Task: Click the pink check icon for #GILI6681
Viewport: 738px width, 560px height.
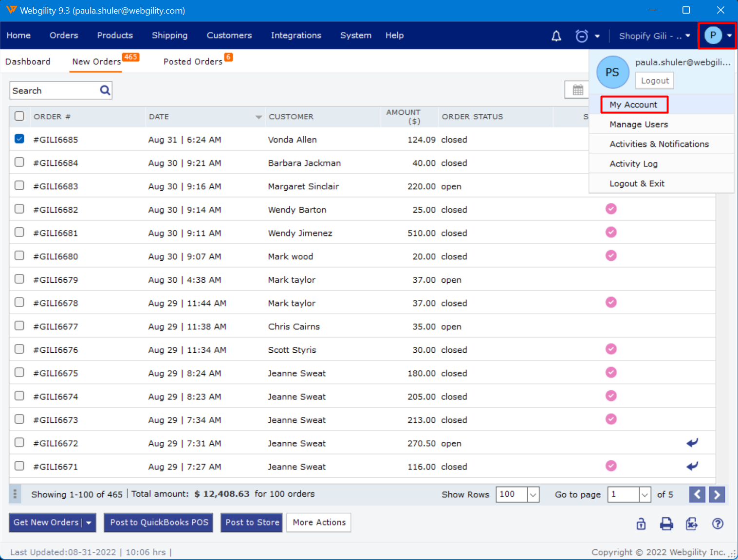Action: (611, 232)
